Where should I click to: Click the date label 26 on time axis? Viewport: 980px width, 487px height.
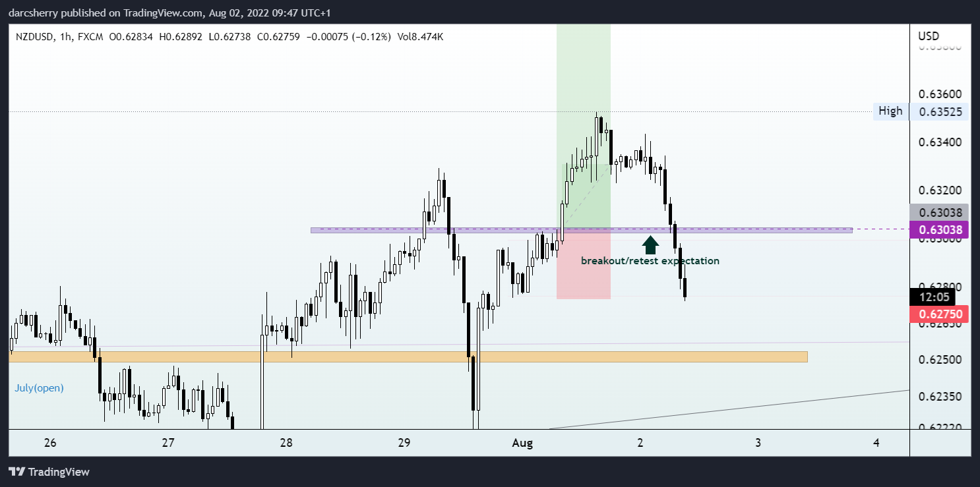coord(50,443)
